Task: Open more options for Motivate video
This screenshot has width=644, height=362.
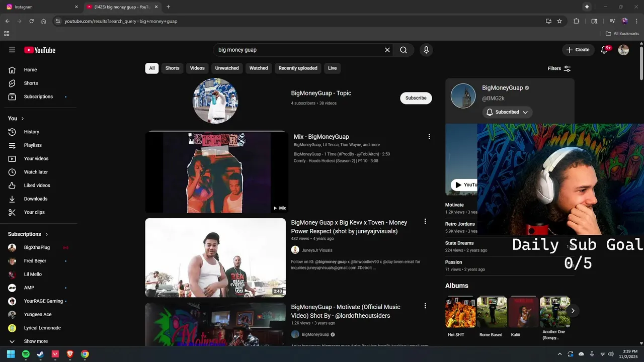Action: click(425, 306)
